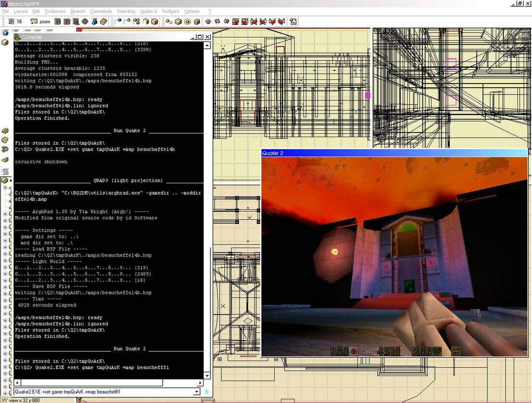This screenshot has height=403, width=532.
Task: Click the zoom icon in the toolbar
Action: [34, 21]
